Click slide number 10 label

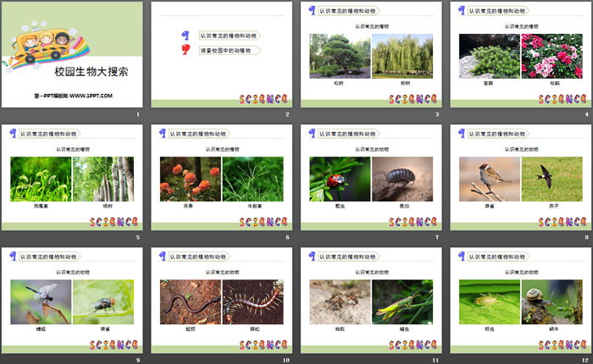[x=286, y=361]
